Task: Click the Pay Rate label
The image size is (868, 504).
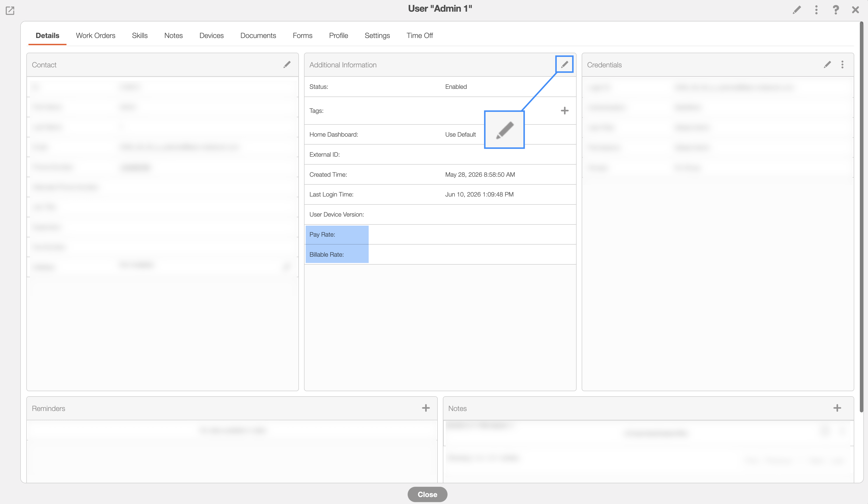Action: (322, 235)
